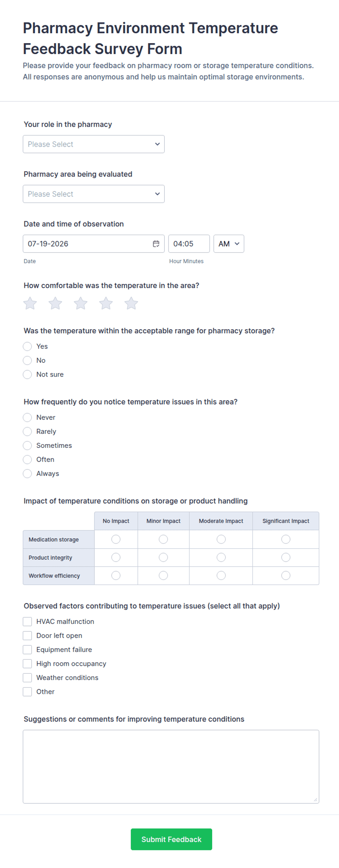Select the second star rating
This screenshot has height=868, width=339.
(55, 303)
